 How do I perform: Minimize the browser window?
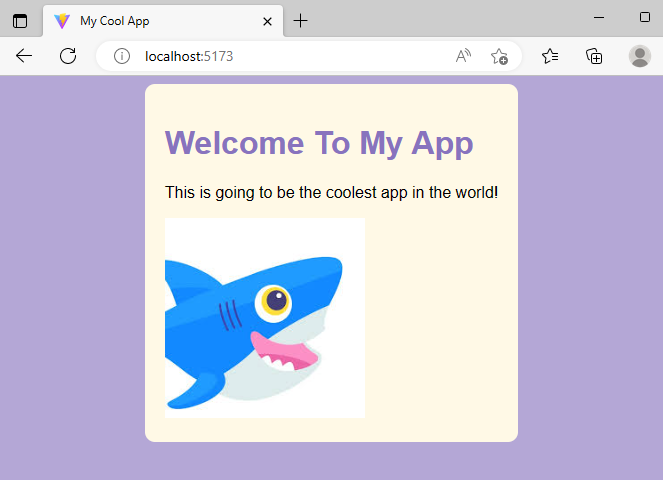(599, 17)
